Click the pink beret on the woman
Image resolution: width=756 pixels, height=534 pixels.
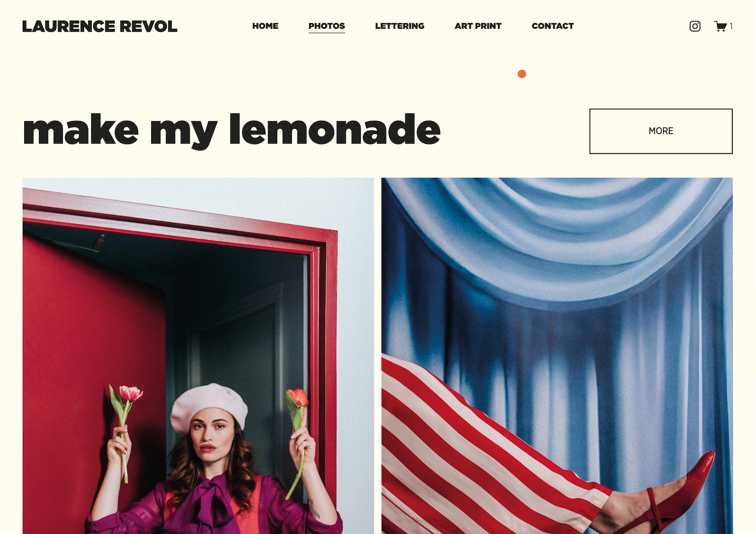(x=209, y=406)
